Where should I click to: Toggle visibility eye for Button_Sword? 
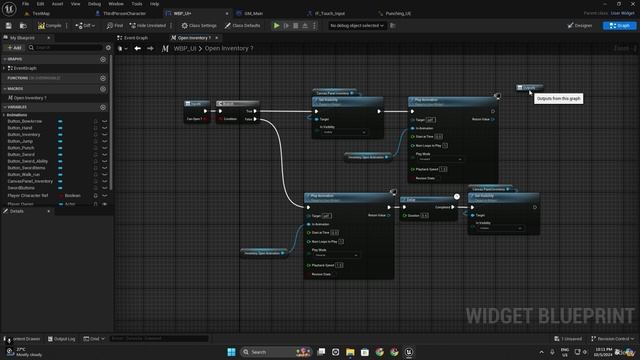(x=104, y=155)
